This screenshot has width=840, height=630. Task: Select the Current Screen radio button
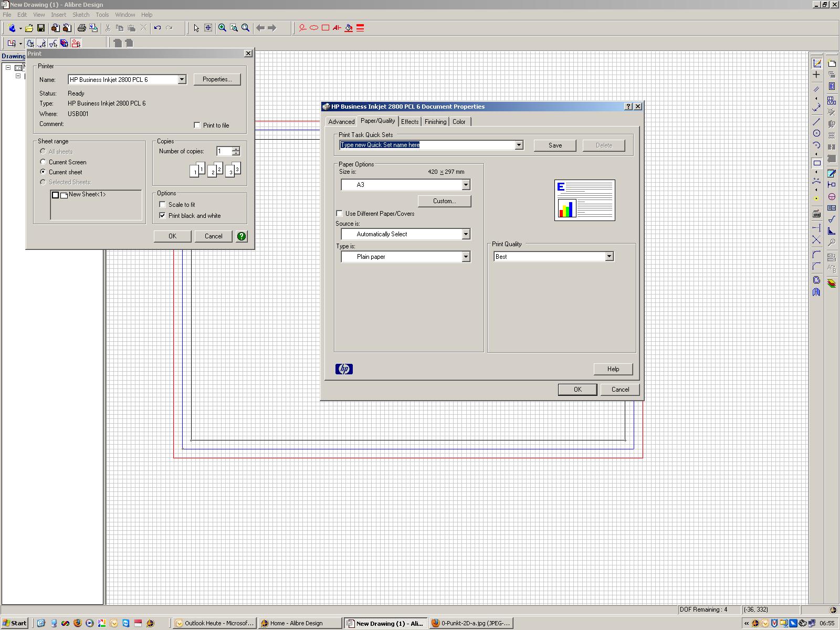[x=43, y=162]
